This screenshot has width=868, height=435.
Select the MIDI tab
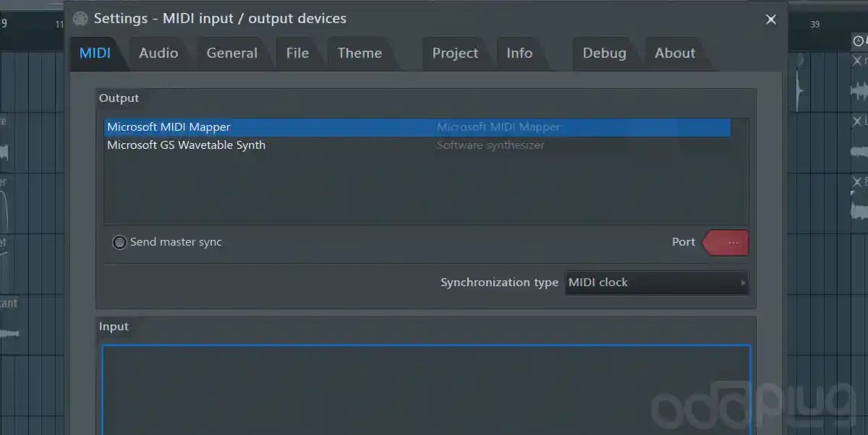(98, 53)
